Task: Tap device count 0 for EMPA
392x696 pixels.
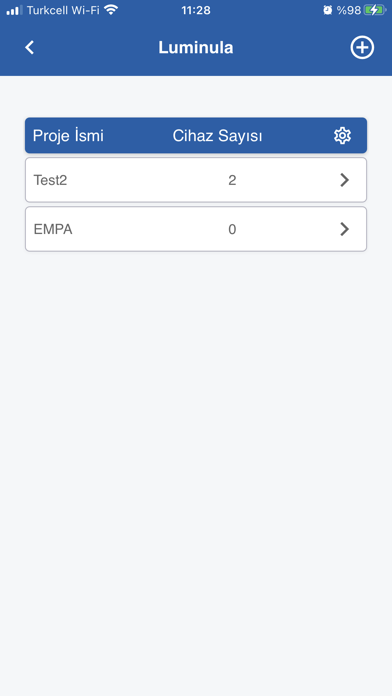Action: (x=232, y=229)
